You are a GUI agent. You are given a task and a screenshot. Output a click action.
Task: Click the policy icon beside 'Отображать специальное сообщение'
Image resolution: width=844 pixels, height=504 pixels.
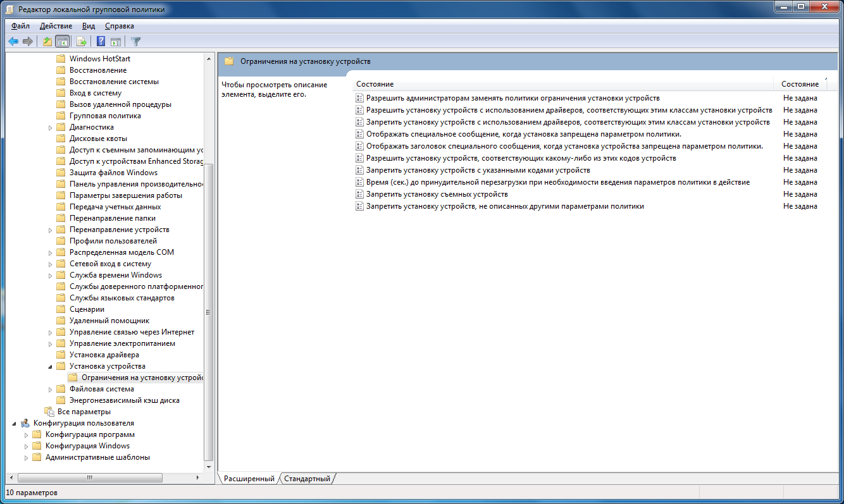(359, 134)
